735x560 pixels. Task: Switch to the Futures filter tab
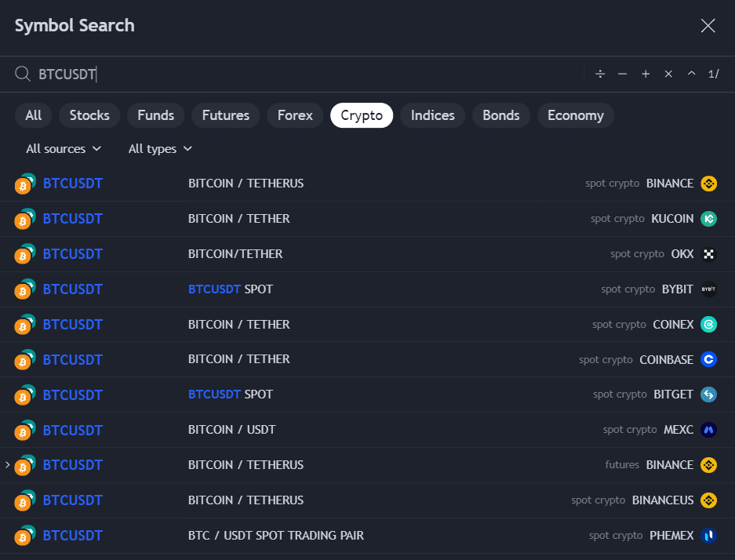(225, 115)
